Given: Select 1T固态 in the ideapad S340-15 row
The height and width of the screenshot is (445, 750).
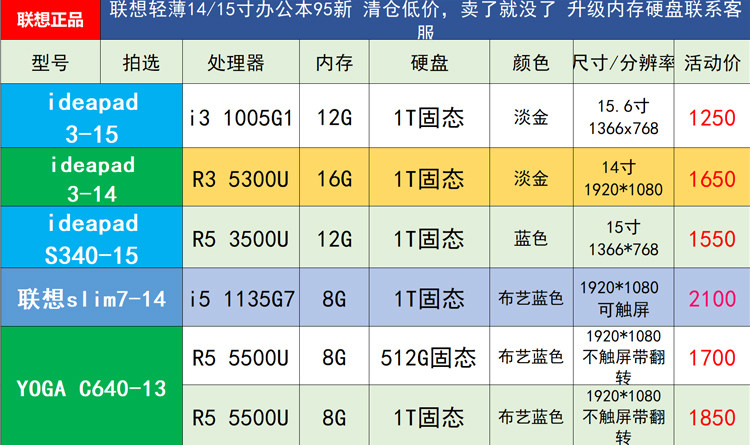Looking at the screenshot, I should point(430,237).
